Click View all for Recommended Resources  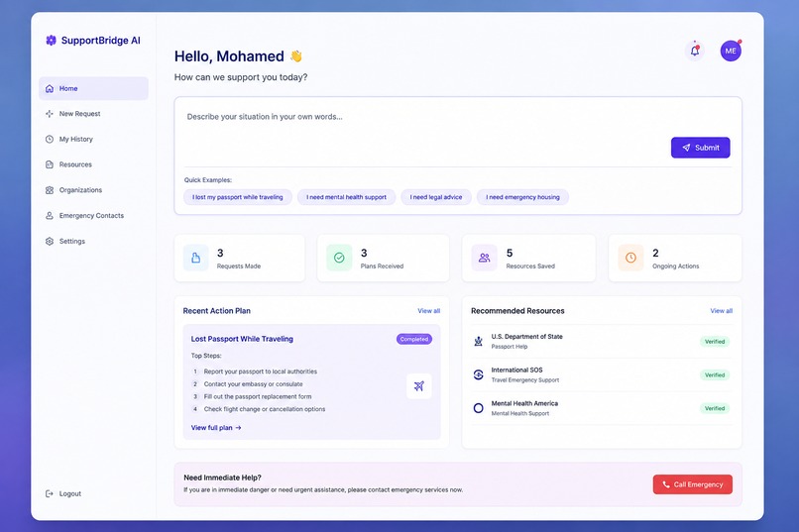pos(721,310)
